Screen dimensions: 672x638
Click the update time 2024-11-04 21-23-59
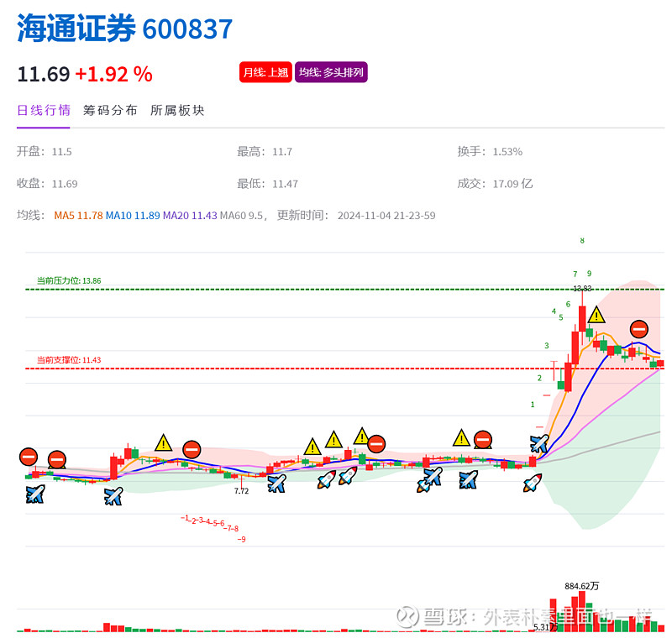[386, 216]
